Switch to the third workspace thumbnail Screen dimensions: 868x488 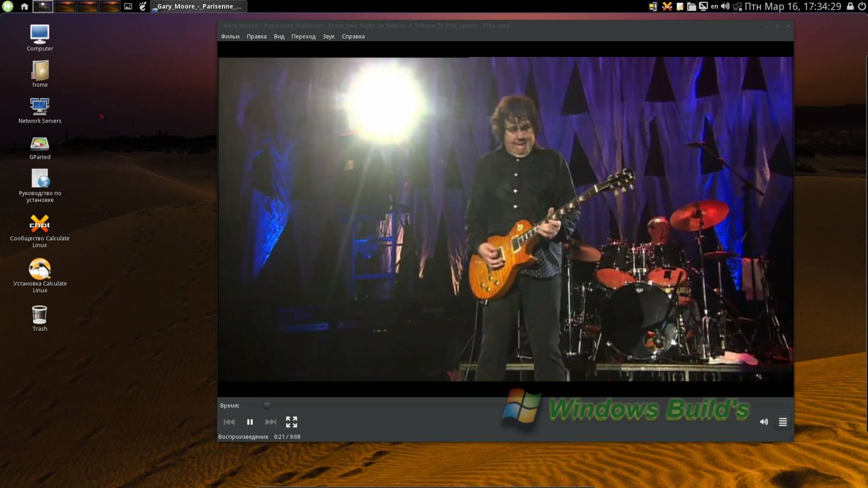pos(87,7)
